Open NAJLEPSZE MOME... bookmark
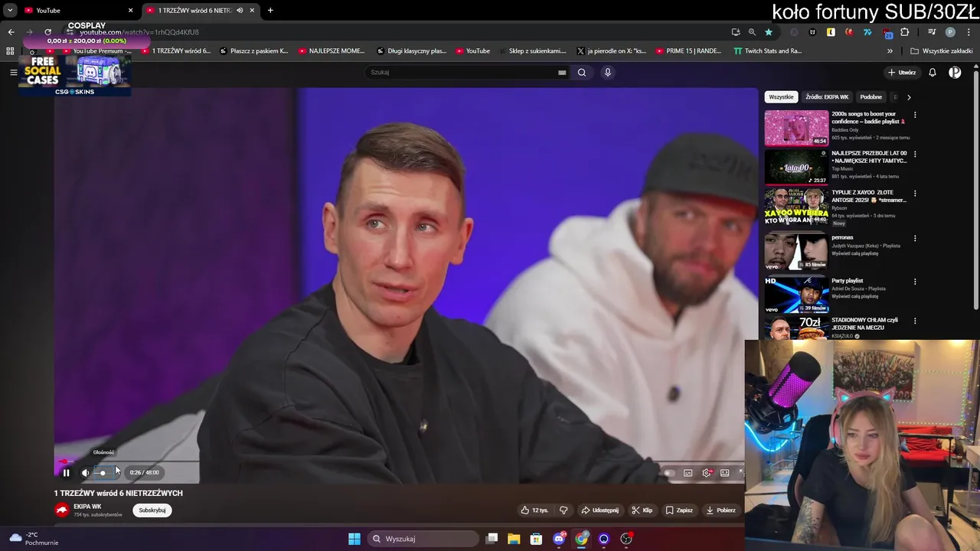Image resolution: width=980 pixels, height=551 pixels. click(x=332, y=51)
